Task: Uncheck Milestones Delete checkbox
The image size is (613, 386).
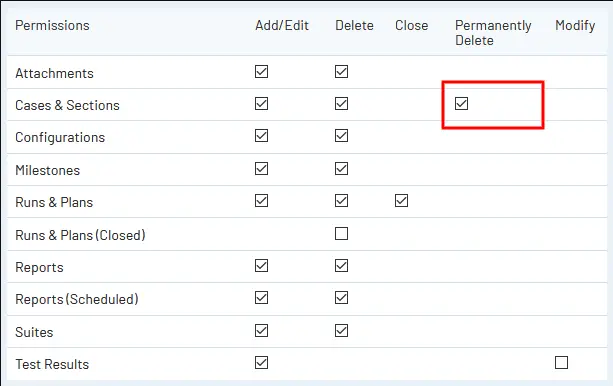Action: [x=341, y=169]
